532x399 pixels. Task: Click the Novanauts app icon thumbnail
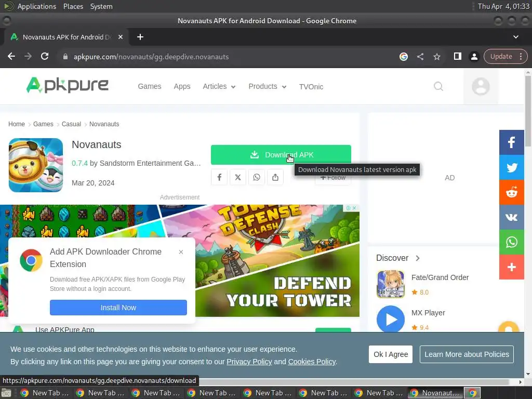(36, 165)
